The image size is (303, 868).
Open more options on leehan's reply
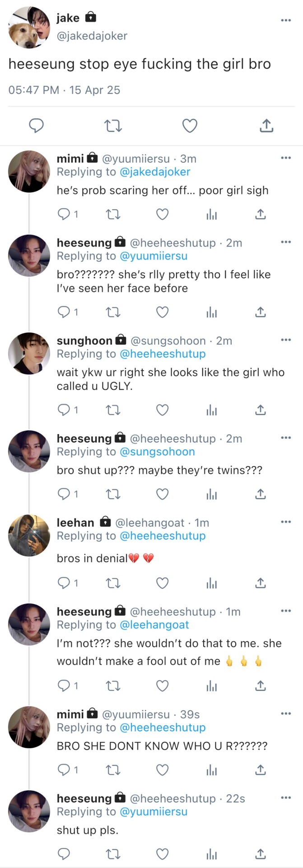click(x=286, y=522)
